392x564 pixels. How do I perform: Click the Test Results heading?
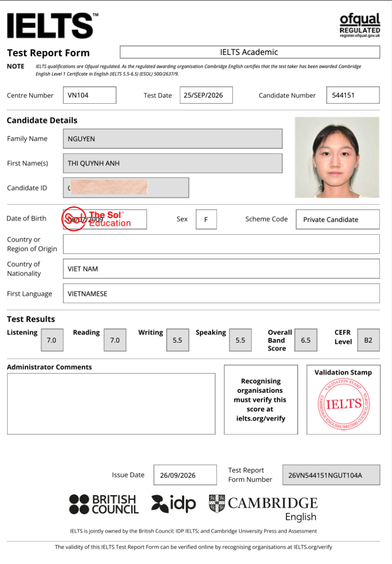click(31, 319)
